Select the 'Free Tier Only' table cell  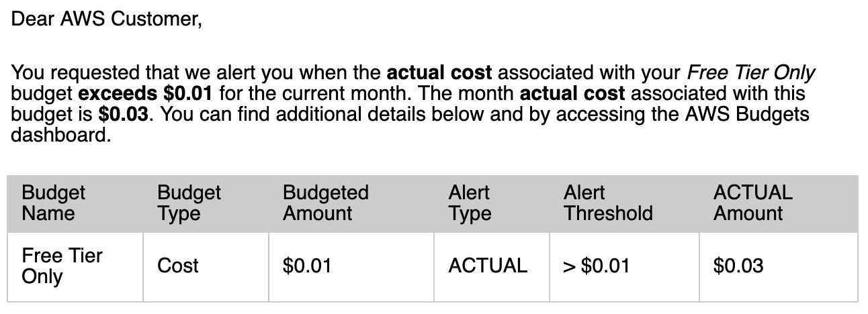[x=75, y=266]
